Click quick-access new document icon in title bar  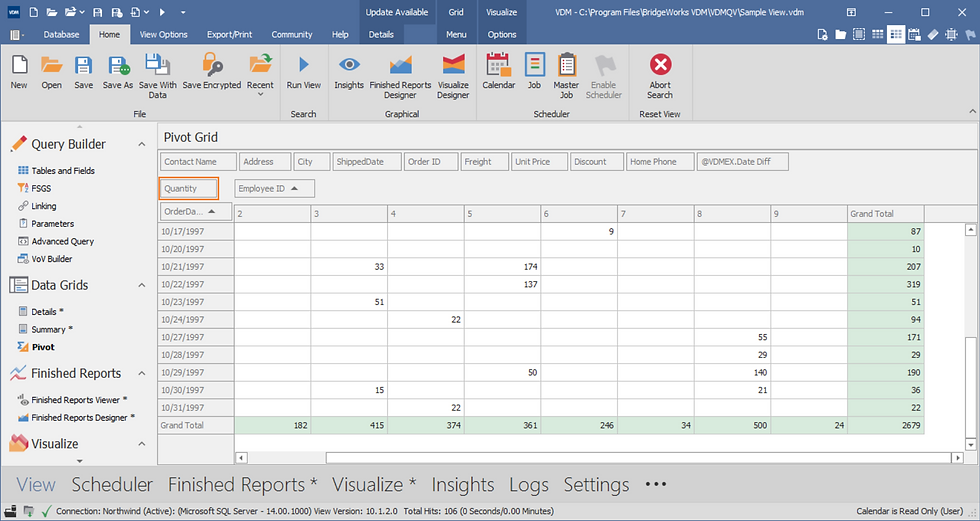[34, 12]
